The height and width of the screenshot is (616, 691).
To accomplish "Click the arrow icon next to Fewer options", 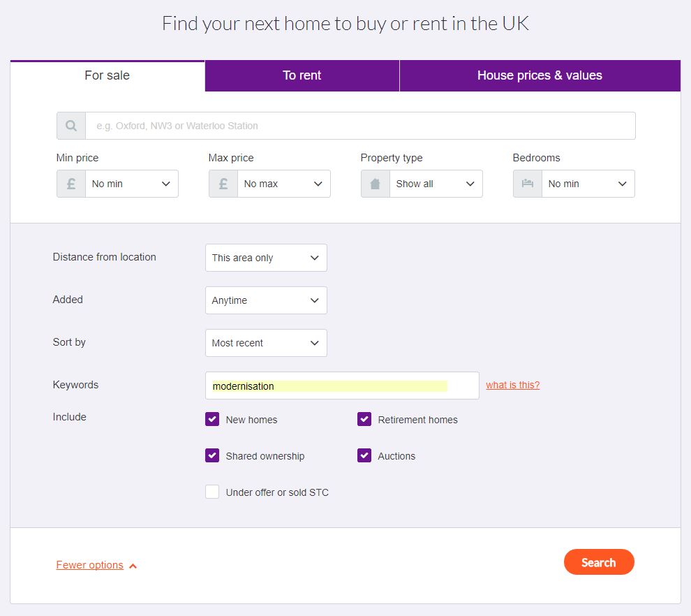I will click(133, 566).
